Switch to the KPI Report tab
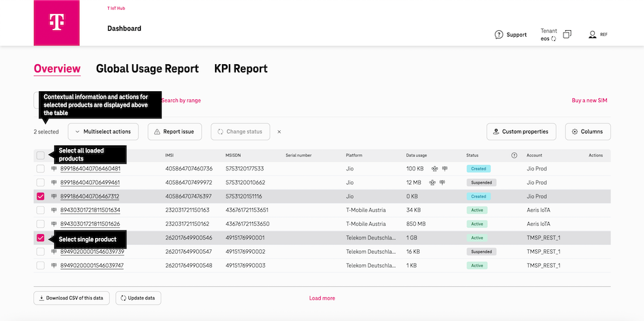Image resolution: width=644 pixels, height=321 pixels. pos(240,69)
